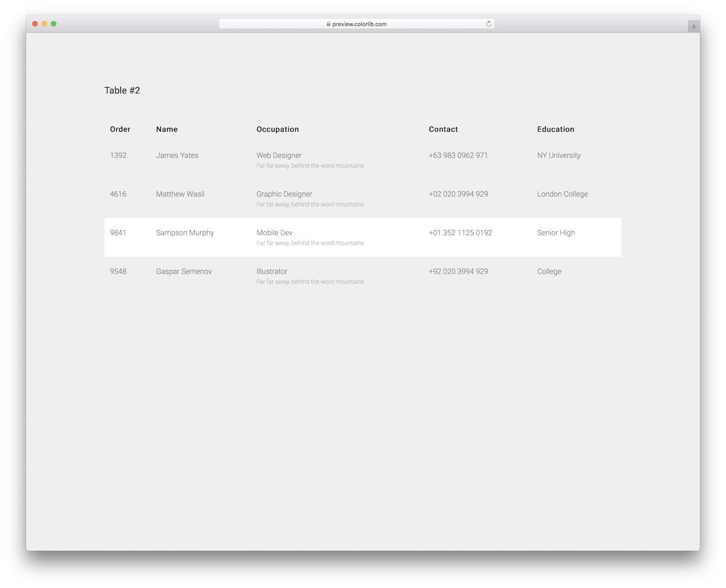
Task: Select Gaspar Semenov's name
Action: 184,272
